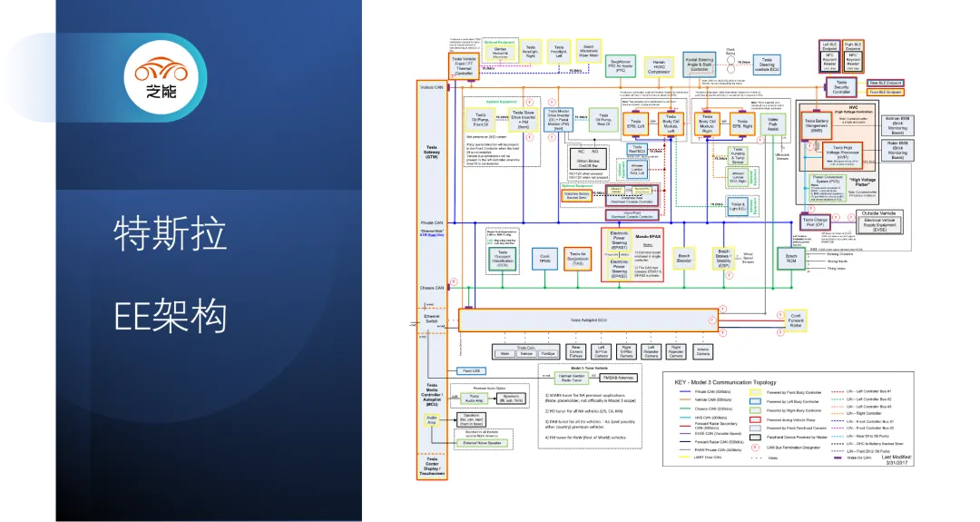980x522 pixels.
Task: Click the Harman Kardon Radio Tuner box
Action: pyautogui.click(x=572, y=378)
